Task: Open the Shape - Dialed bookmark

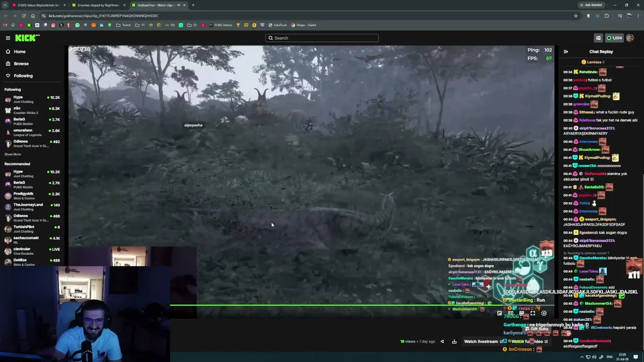Action: (303, 25)
